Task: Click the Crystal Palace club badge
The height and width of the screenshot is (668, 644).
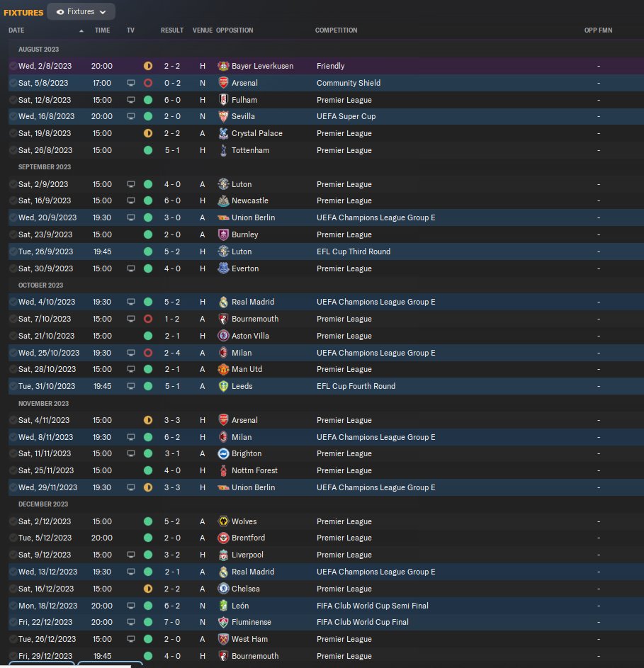Action: pos(223,133)
